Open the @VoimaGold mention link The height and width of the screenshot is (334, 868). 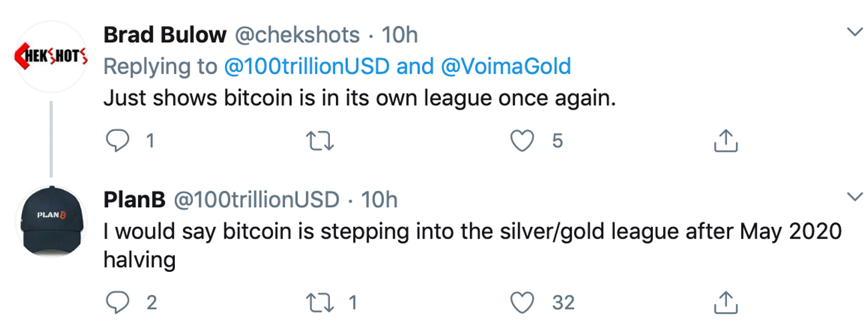click(x=507, y=67)
